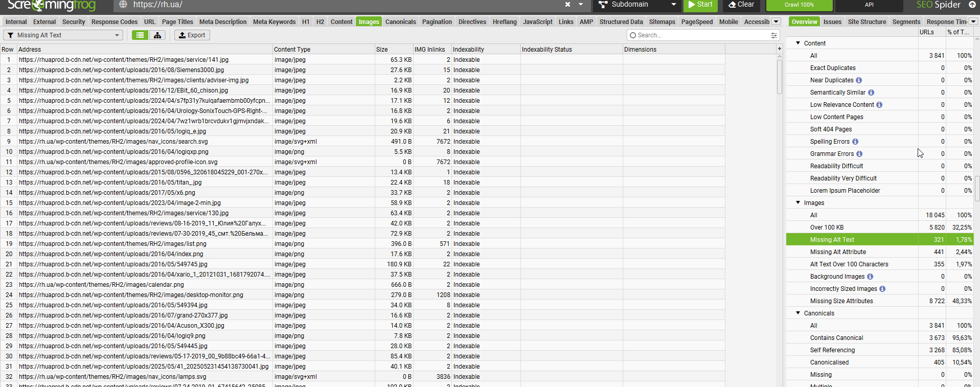Click the info icon beside Incorrectly Sized Images

(882, 289)
